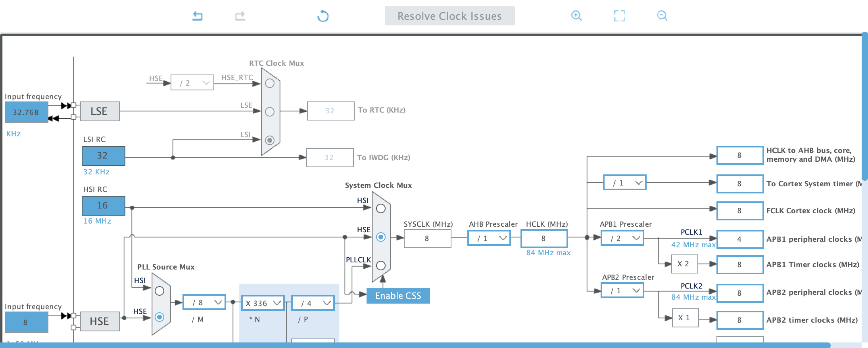Click the HSE oscillator block
Image resolution: width=868 pixels, height=348 pixels.
click(x=100, y=321)
